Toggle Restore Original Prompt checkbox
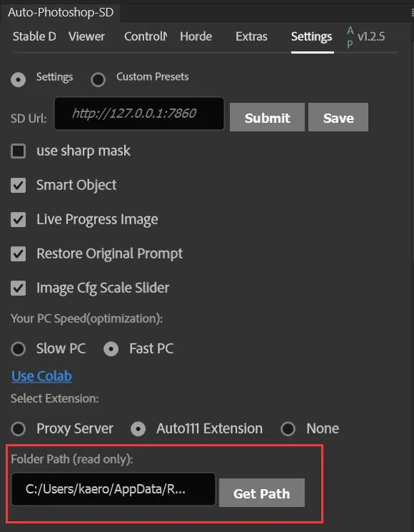The image size is (414, 532). pyautogui.click(x=19, y=254)
